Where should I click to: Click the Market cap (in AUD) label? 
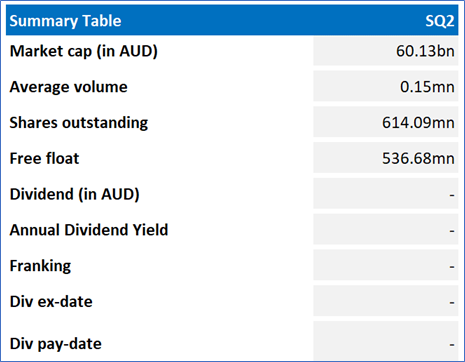[x=84, y=51]
